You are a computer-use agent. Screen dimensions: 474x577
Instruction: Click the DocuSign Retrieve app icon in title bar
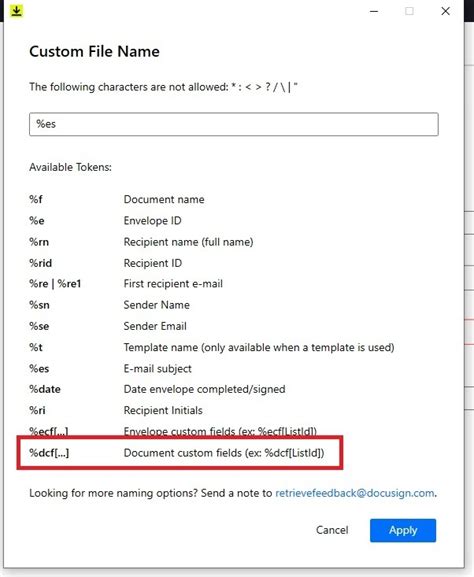[x=16, y=11]
